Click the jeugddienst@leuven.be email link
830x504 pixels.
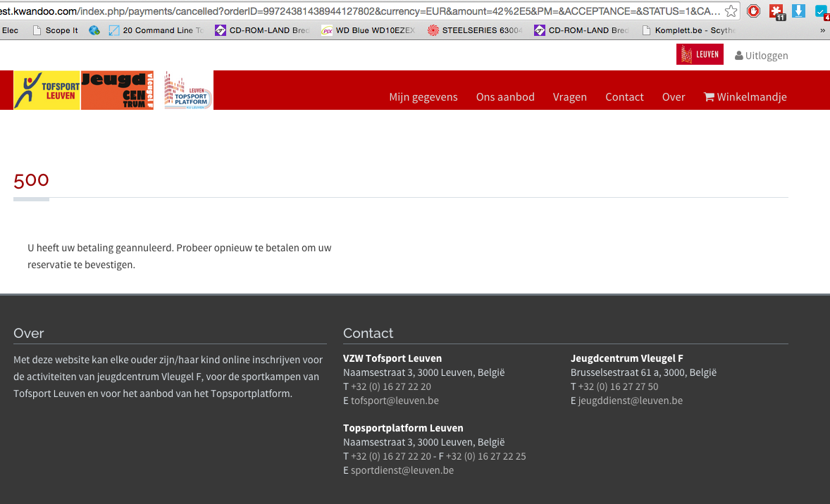point(630,401)
